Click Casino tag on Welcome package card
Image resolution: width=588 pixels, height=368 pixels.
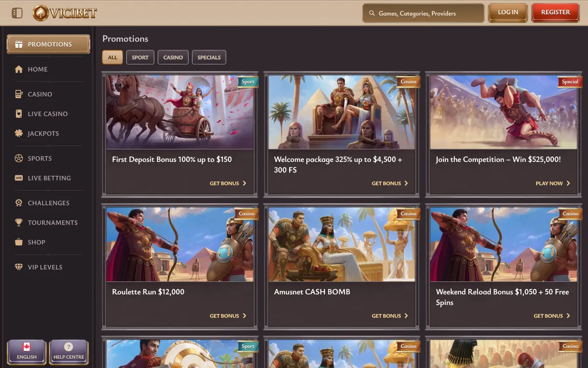408,82
